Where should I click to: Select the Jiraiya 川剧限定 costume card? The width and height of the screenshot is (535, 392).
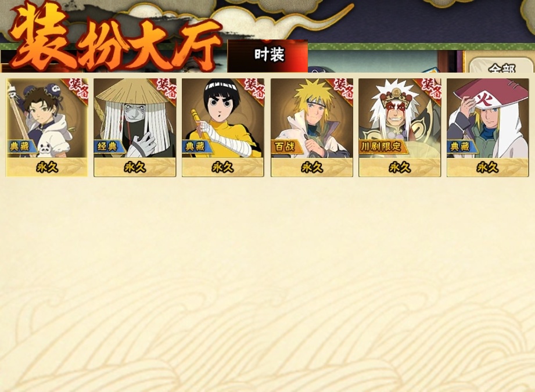[x=400, y=128]
